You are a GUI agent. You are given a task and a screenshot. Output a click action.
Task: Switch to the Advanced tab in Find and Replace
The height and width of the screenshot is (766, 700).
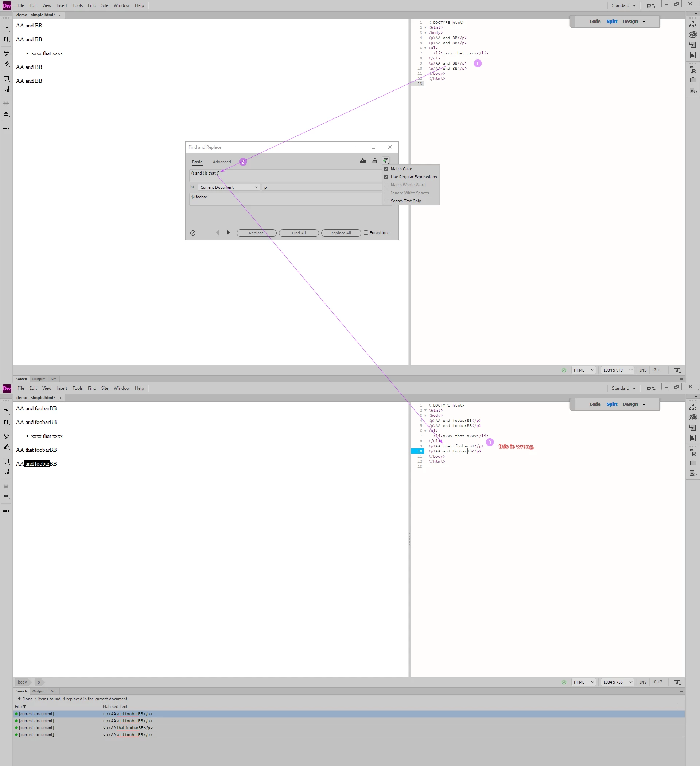click(222, 162)
